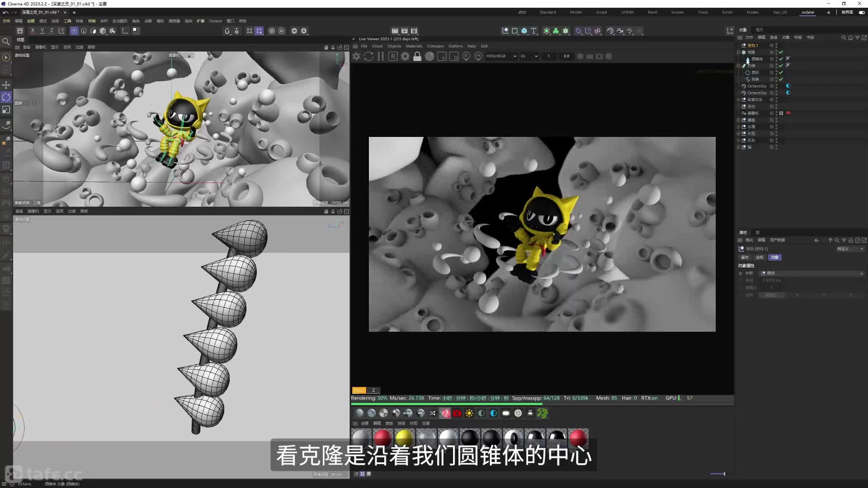Screen dimensions: 868x488
Task: Click the Octane send-scene render icon
Action: (357, 56)
